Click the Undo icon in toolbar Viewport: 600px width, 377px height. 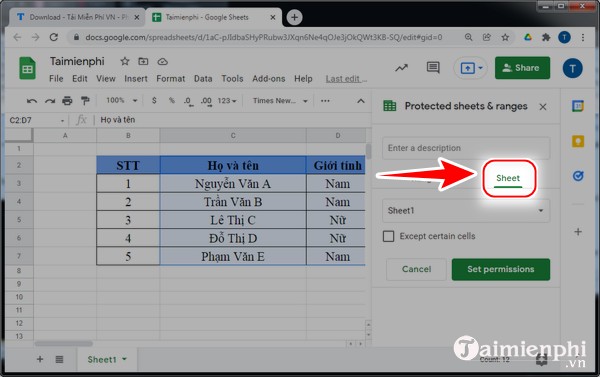(x=32, y=101)
